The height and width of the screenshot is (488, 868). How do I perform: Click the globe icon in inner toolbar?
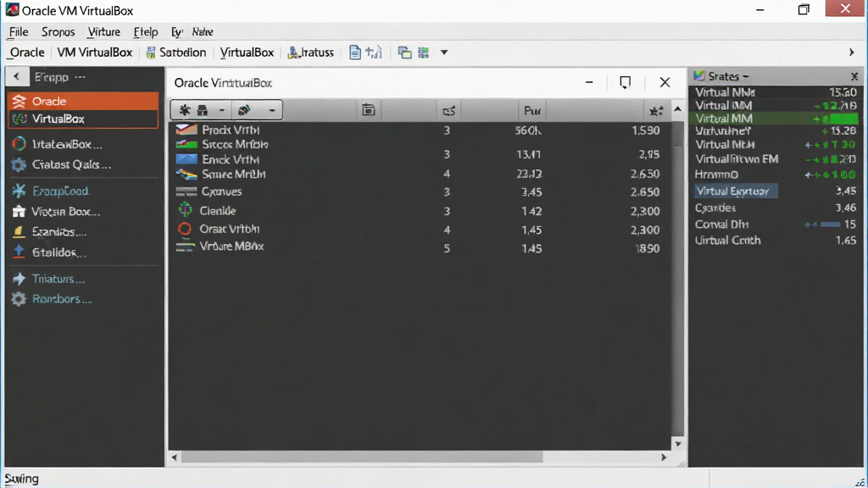244,110
